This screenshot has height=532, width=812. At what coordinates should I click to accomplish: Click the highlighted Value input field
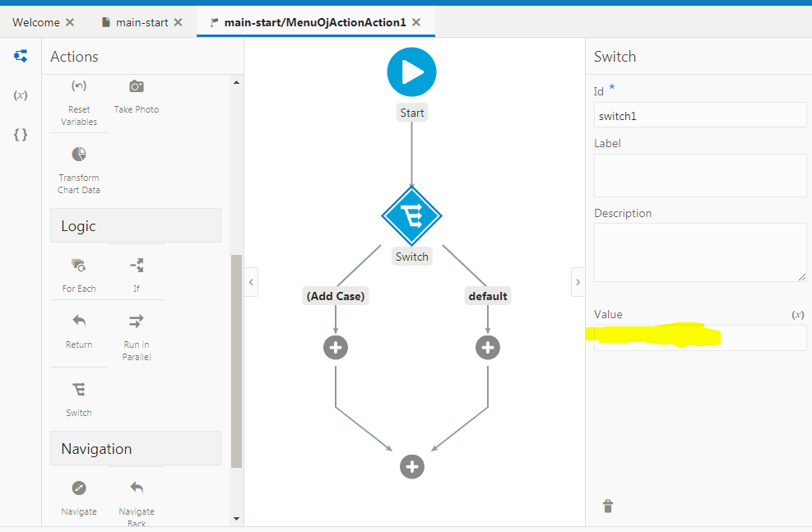pos(699,337)
